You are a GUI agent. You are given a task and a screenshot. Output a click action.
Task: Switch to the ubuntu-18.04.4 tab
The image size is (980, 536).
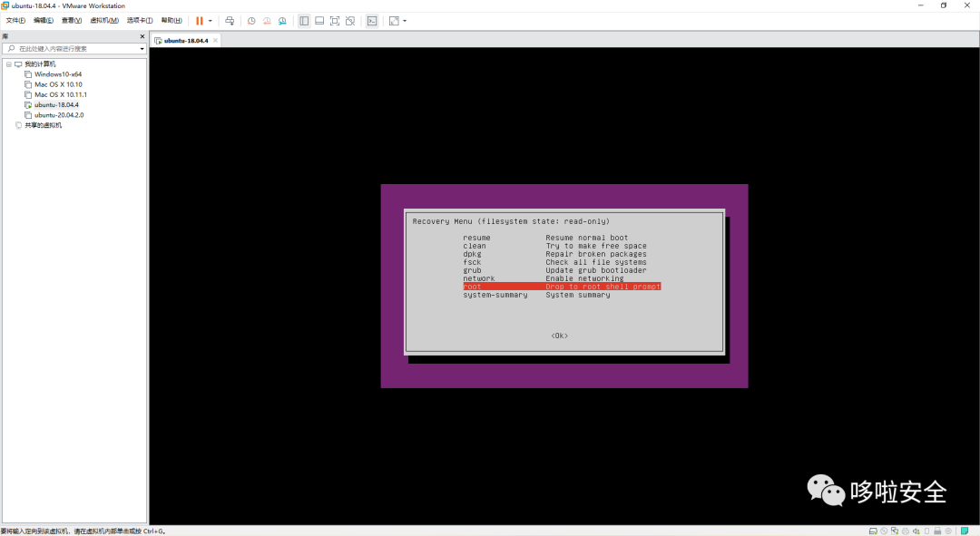click(x=186, y=41)
